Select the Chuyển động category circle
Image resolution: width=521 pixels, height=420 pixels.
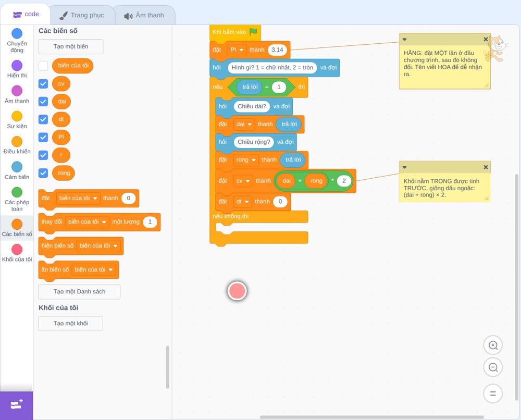[x=17, y=33]
